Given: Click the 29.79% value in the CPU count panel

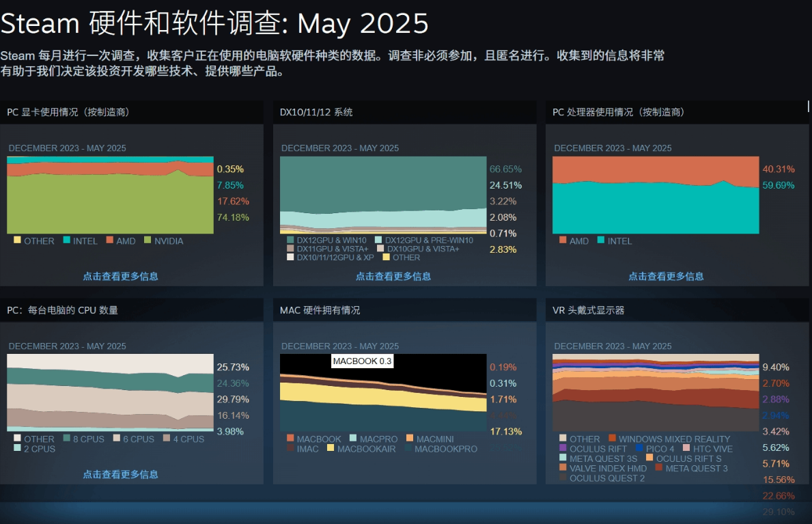Looking at the screenshot, I should tap(233, 400).
